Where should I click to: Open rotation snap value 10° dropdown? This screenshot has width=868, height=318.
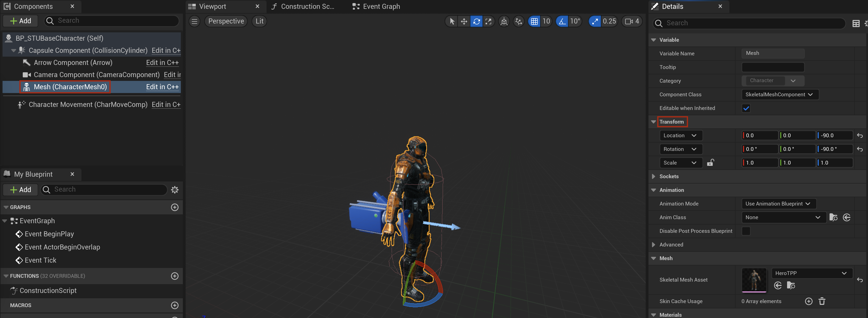click(x=575, y=21)
